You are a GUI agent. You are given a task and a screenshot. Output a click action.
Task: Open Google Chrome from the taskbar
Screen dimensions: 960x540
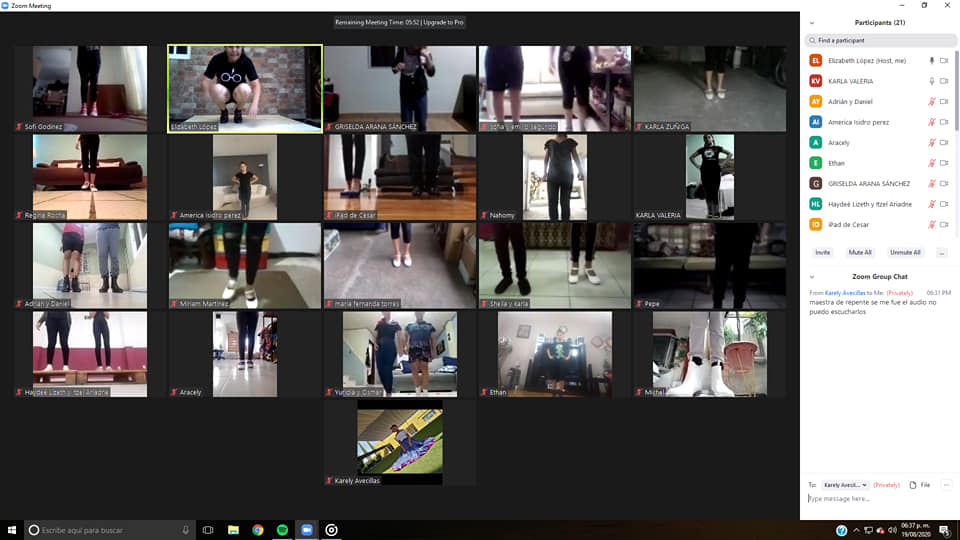(258, 530)
